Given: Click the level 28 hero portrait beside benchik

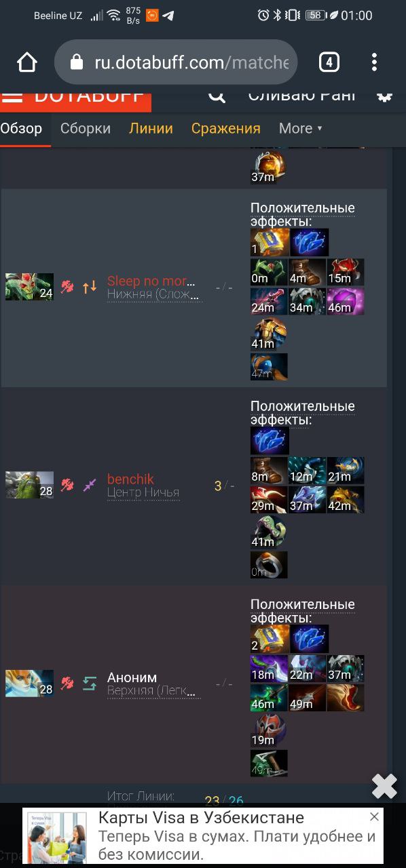Looking at the screenshot, I should pyautogui.click(x=29, y=485).
